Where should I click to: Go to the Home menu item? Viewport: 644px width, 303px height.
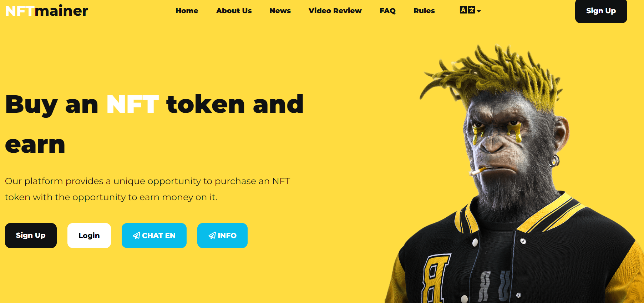187,11
